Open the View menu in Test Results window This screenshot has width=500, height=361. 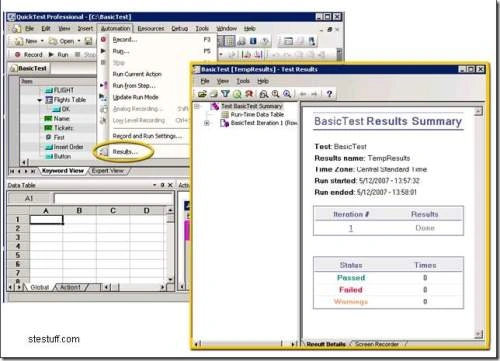223,81
